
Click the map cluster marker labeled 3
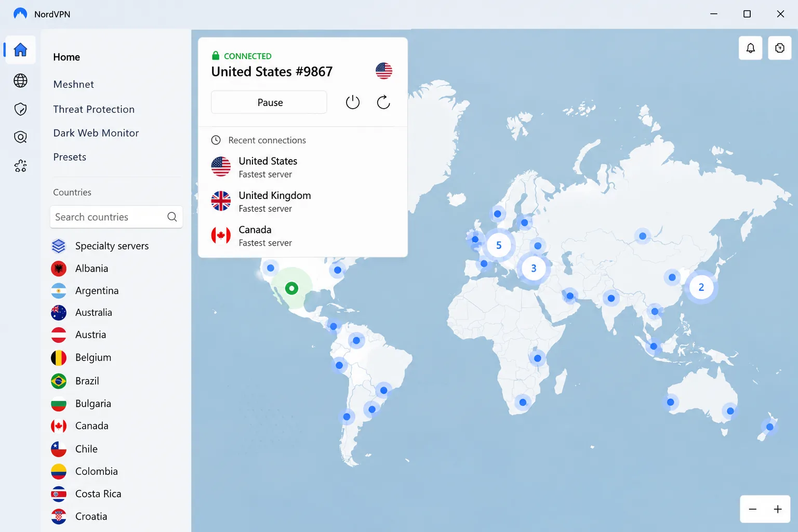[534, 268]
